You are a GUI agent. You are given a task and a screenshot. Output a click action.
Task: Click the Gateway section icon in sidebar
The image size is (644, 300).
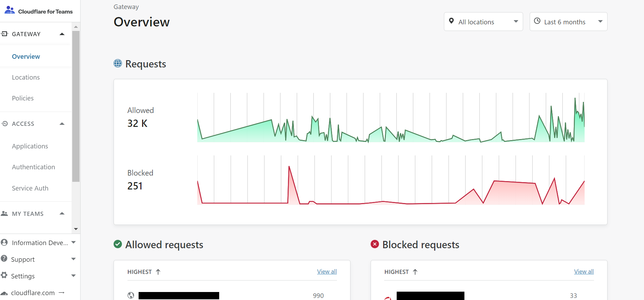[5, 34]
